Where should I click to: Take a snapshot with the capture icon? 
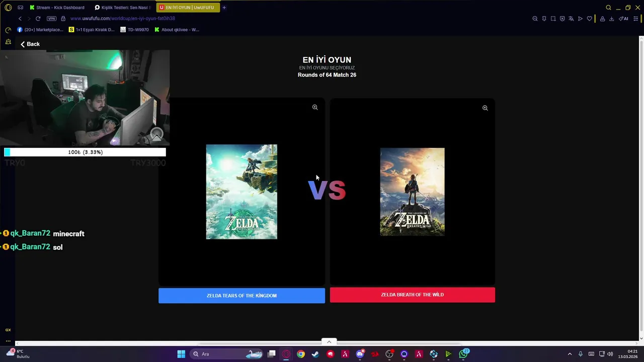click(553, 19)
